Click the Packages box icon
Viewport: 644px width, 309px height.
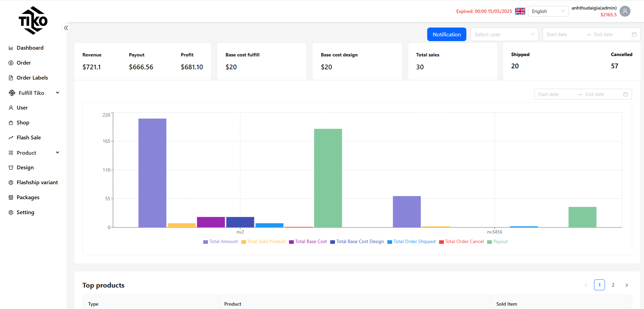(x=11, y=198)
